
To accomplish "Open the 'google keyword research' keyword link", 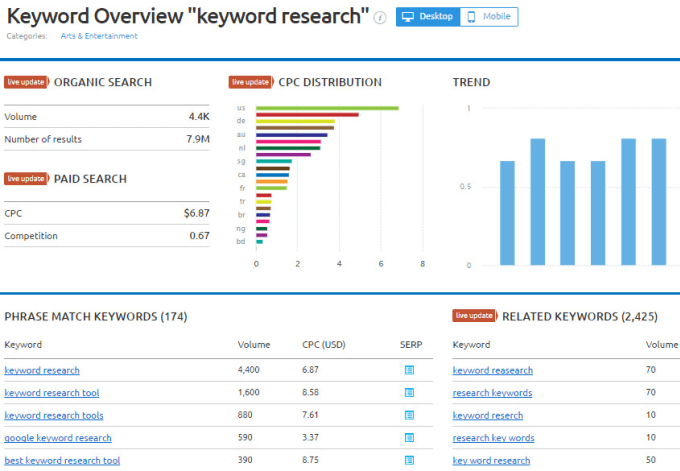I will (58, 438).
